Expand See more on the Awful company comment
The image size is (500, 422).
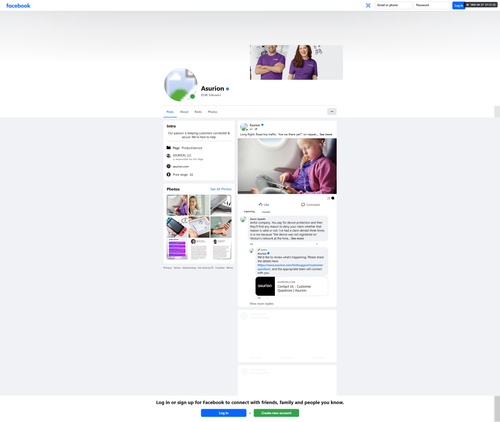297,239
